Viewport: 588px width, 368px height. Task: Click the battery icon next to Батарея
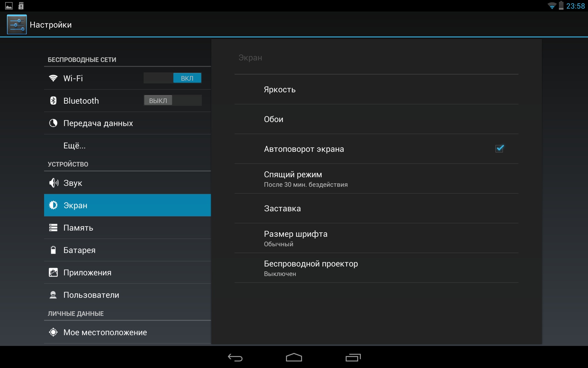[x=53, y=250]
